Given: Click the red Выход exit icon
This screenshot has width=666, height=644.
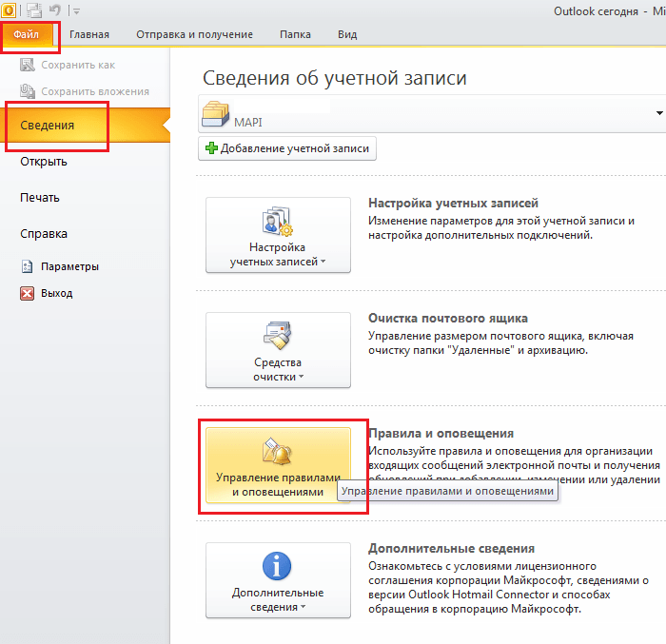Looking at the screenshot, I should pyautogui.click(x=28, y=293).
